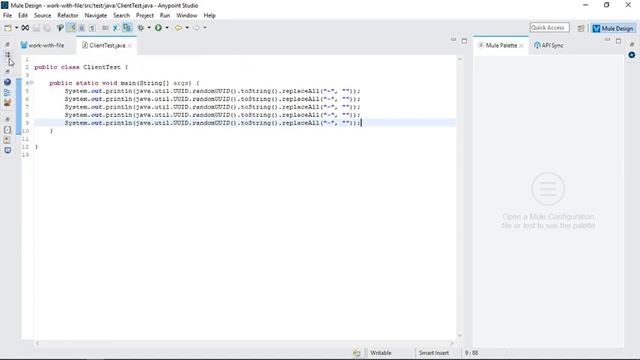The width and height of the screenshot is (640, 360).
Task: Click the cursor position '9 : 88' status
Action: pyautogui.click(x=471, y=353)
